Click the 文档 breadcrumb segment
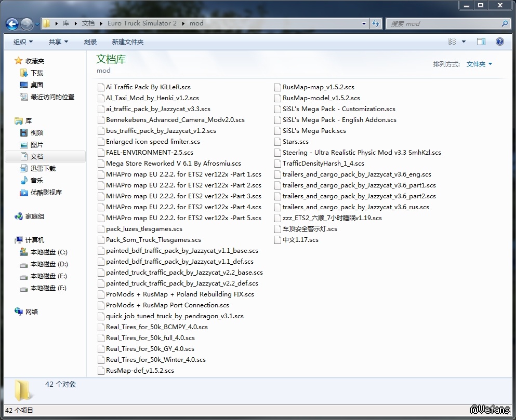 (x=88, y=23)
